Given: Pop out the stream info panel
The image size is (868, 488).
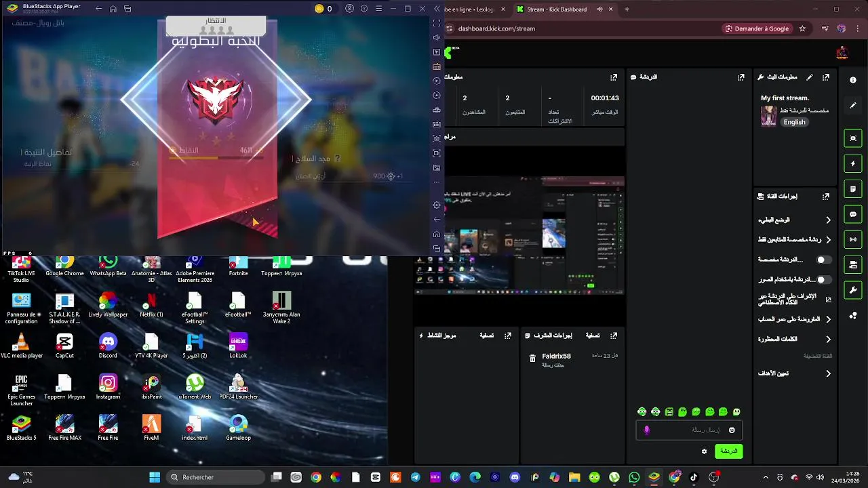Looking at the screenshot, I should tap(826, 77).
